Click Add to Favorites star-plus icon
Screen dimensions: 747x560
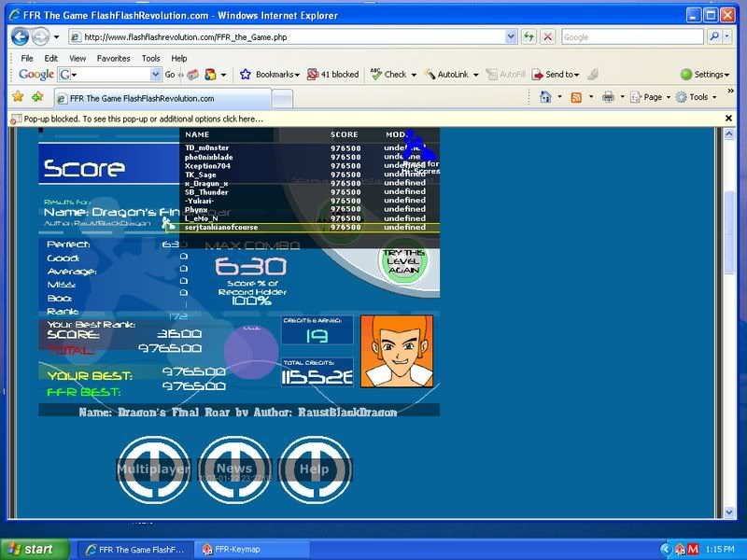point(37,97)
